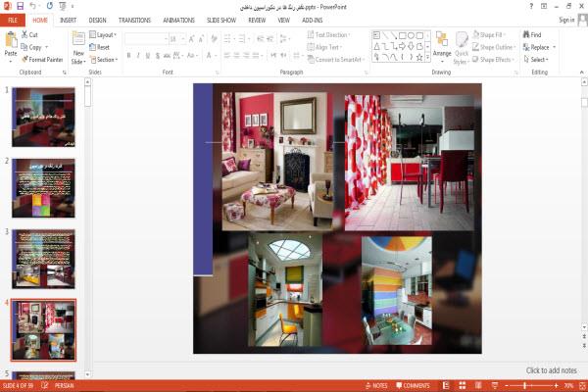Click the Save icon in quick access toolbar

pyautogui.click(x=20, y=6)
